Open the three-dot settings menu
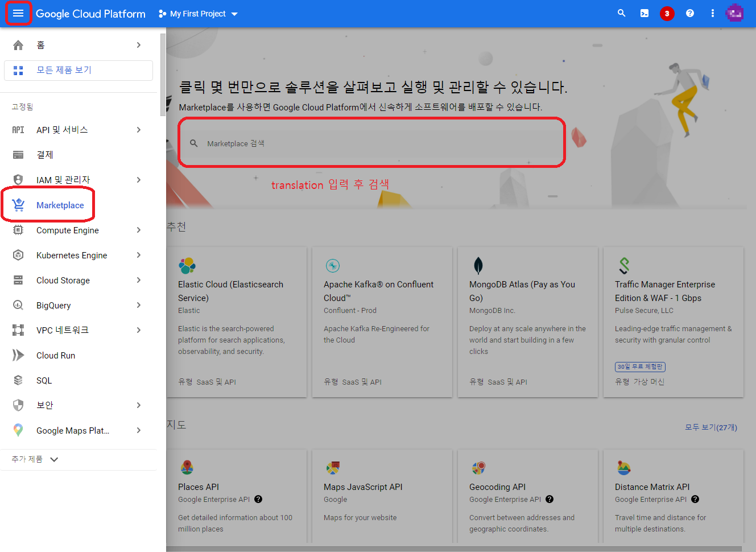The width and height of the screenshot is (756, 552). (712, 13)
